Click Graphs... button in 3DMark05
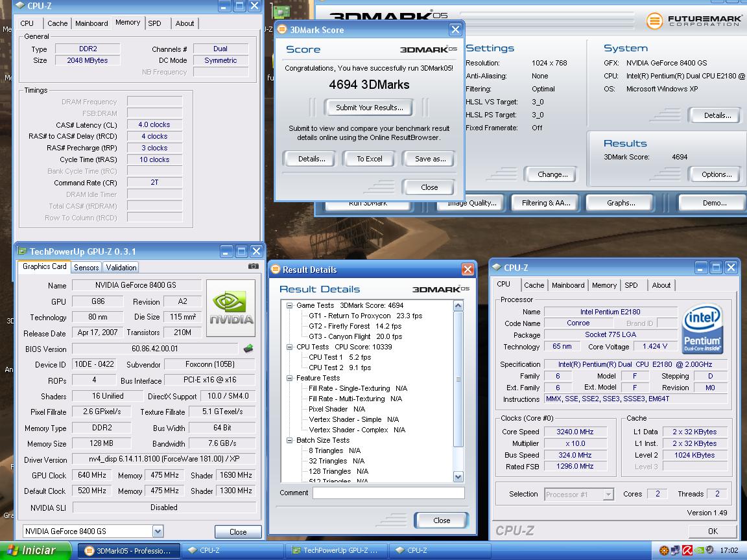747x560 pixels. [x=621, y=203]
